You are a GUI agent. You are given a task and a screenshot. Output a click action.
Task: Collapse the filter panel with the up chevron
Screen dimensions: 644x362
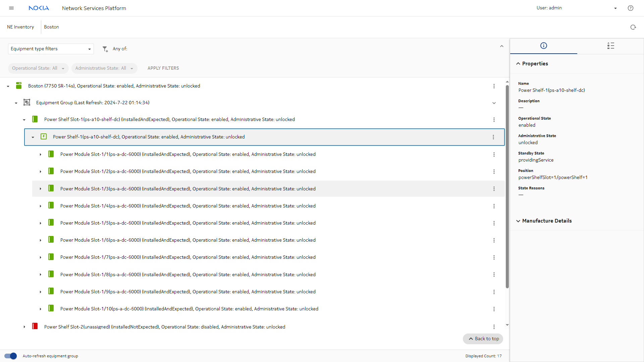point(501,46)
